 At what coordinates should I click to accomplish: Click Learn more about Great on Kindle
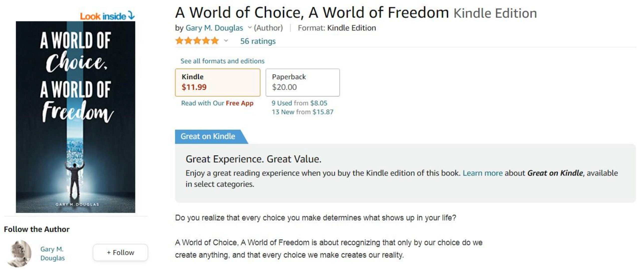pyautogui.click(x=483, y=173)
